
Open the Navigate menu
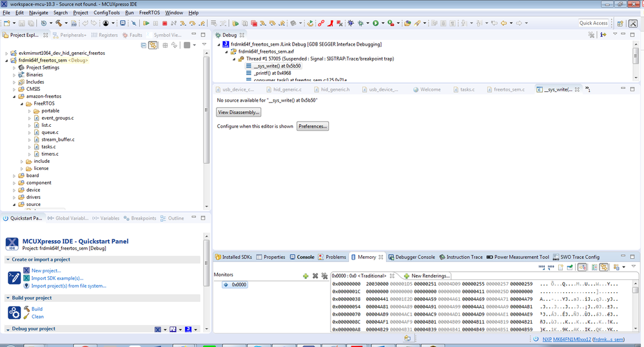[x=39, y=13]
